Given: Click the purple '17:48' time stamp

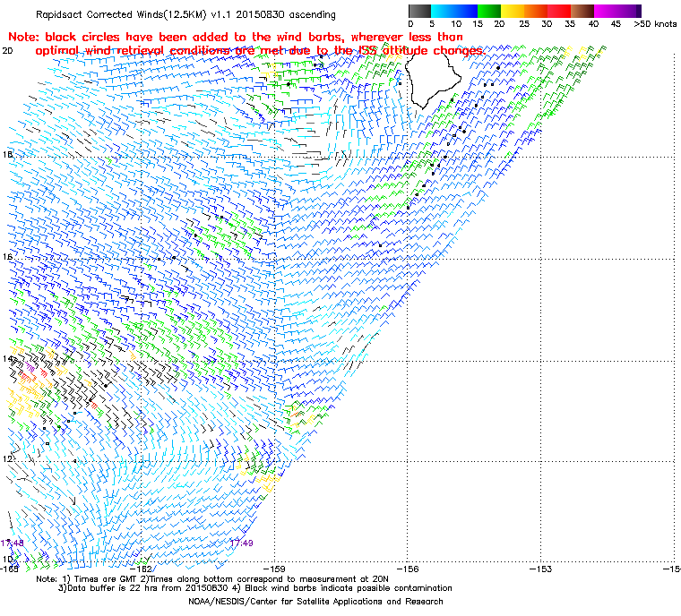Looking at the screenshot, I should 13,543.
